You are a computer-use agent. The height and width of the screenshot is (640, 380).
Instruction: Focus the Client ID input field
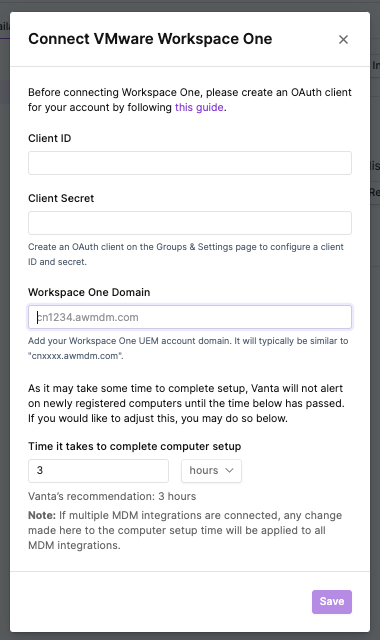(190, 163)
